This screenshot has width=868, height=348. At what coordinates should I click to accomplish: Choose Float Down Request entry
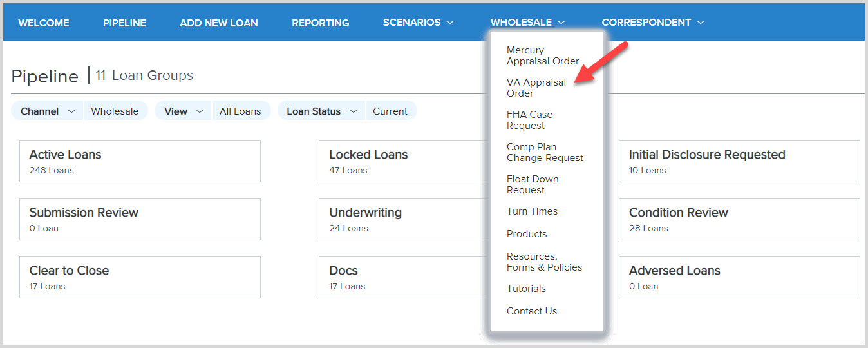point(533,184)
